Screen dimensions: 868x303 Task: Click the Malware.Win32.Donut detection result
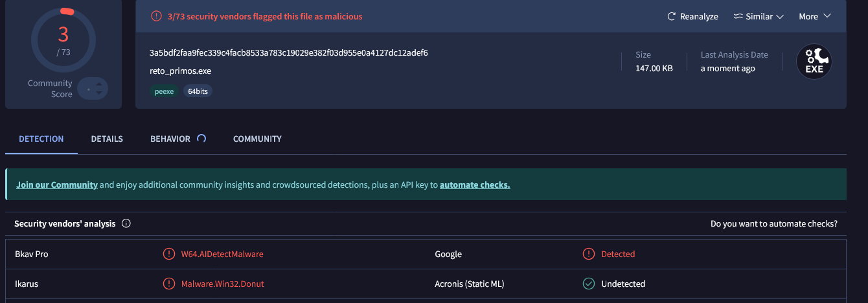pyautogui.click(x=223, y=284)
